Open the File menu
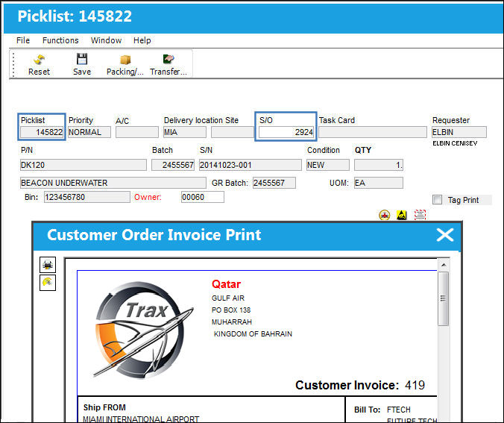 [x=23, y=40]
